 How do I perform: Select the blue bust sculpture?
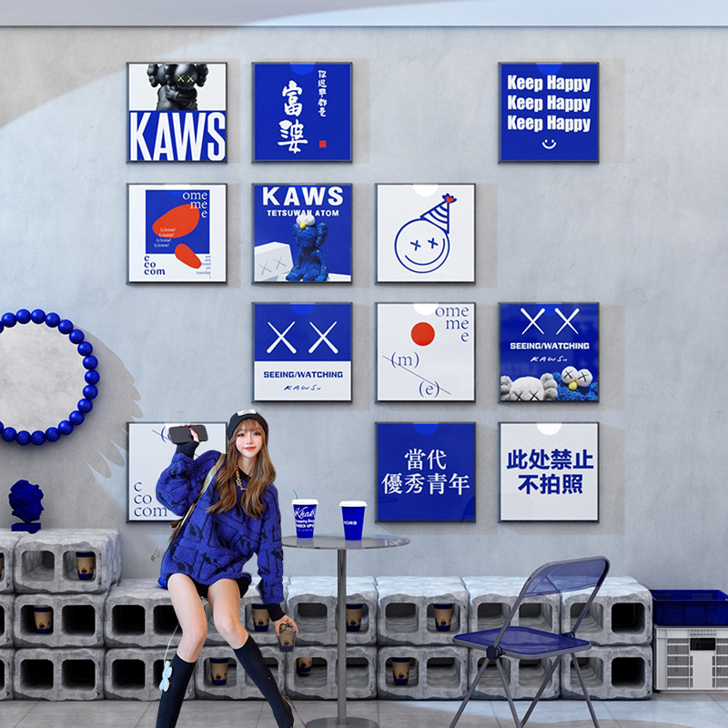(x=26, y=506)
